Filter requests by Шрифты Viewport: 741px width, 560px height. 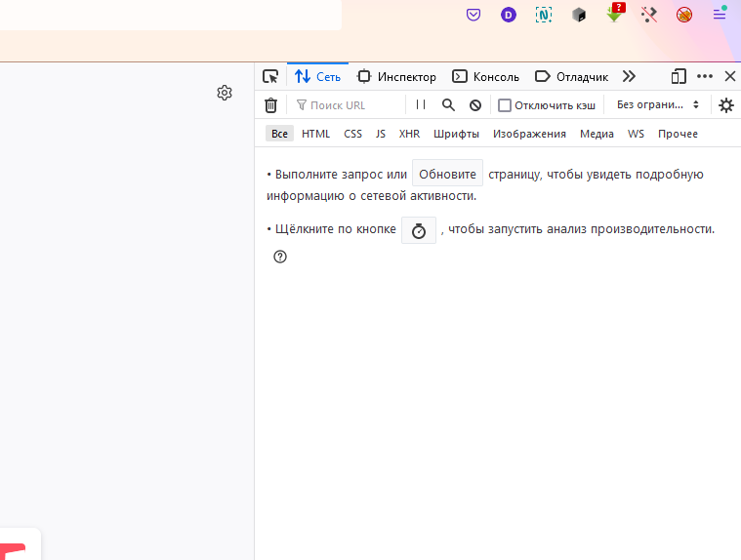(x=456, y=134)
